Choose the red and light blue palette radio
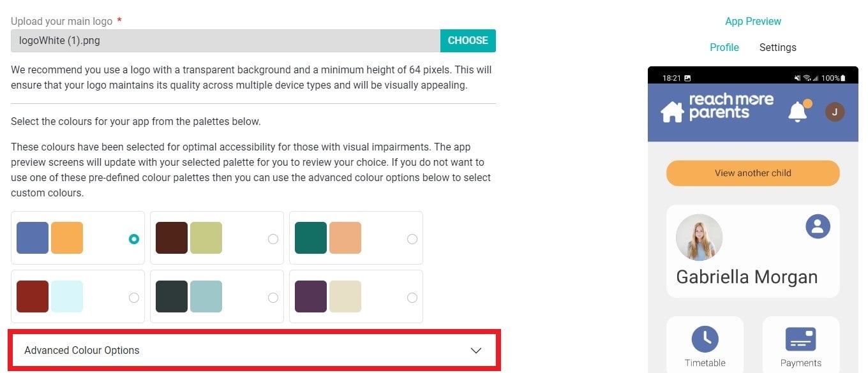The image size is (868, 373). (x=133, y=298)
